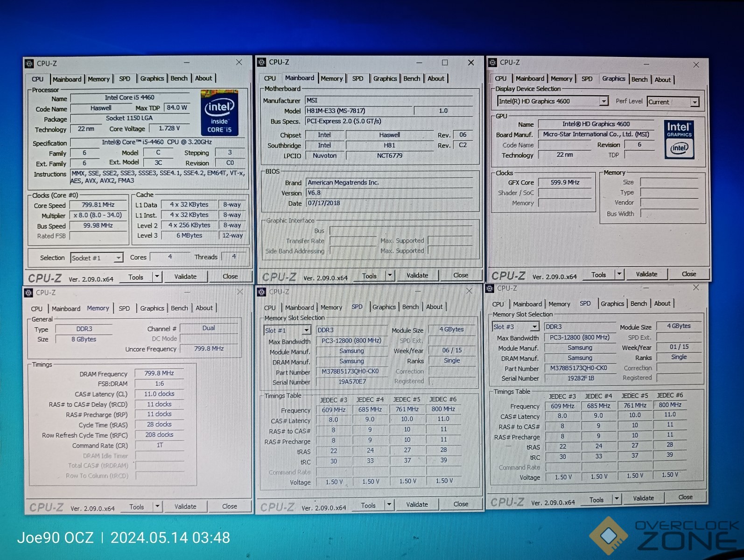Click Week/Year 06 / 15 value in Slot #1 window
Viewport: 744px width, 560px height.
pos(452,350)
